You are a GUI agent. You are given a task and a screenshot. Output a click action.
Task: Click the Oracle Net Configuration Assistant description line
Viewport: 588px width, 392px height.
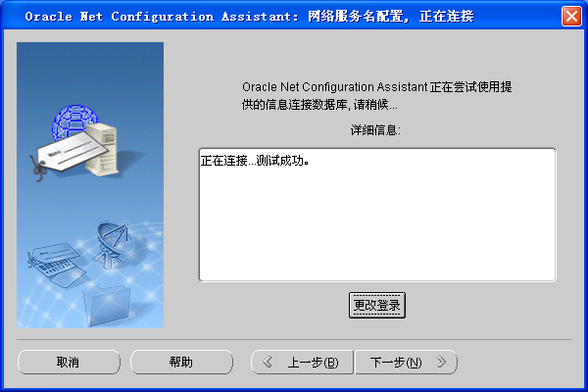[377, 87]
